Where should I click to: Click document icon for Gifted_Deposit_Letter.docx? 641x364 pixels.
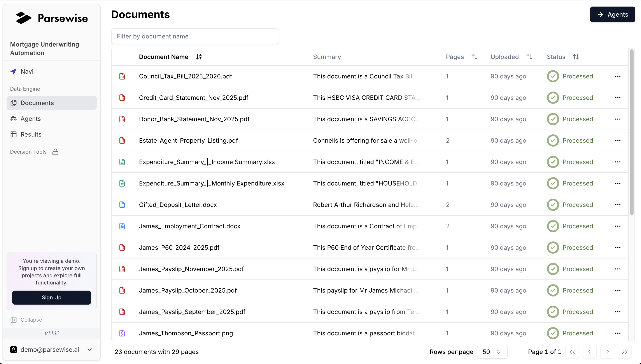pyautogui.click(x=122, y=205)
